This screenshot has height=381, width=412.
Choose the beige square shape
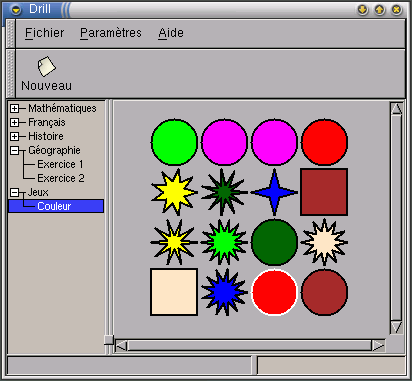pos(174,292)
